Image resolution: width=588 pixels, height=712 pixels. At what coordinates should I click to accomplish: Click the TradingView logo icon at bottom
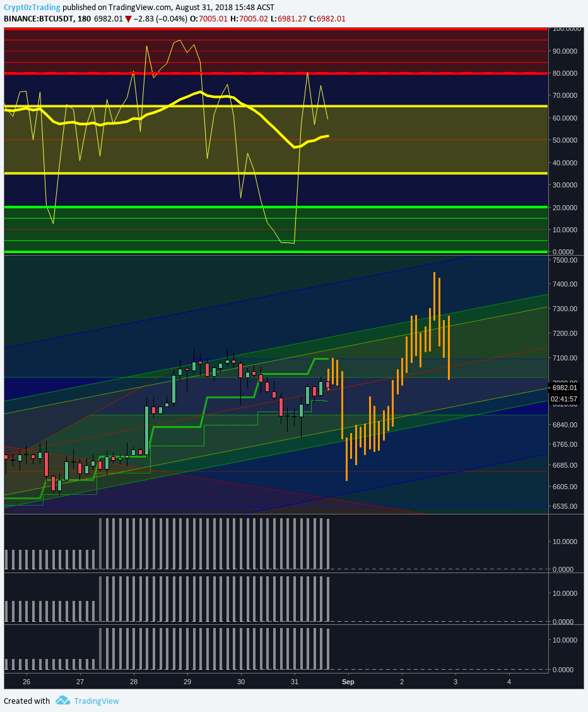pos(62,701)
